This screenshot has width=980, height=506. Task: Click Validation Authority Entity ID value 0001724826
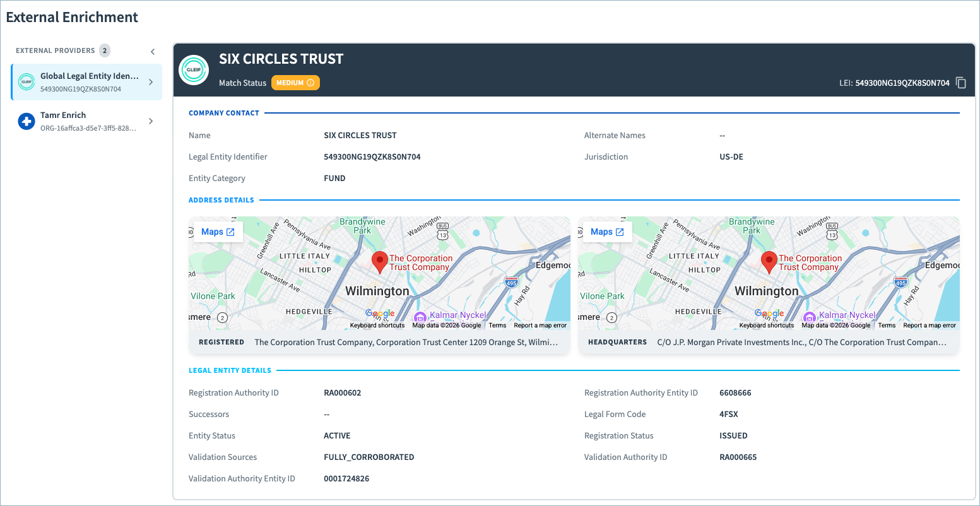coord(346,478)
